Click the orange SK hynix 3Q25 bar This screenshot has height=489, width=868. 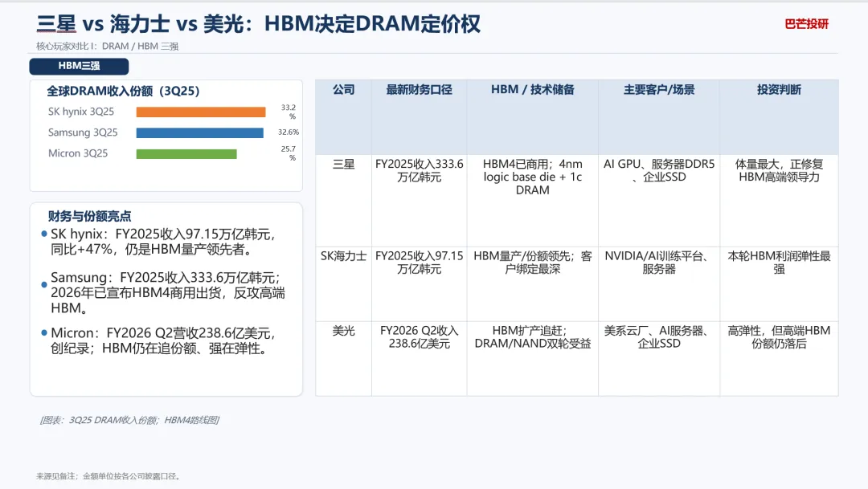[201, 112]
